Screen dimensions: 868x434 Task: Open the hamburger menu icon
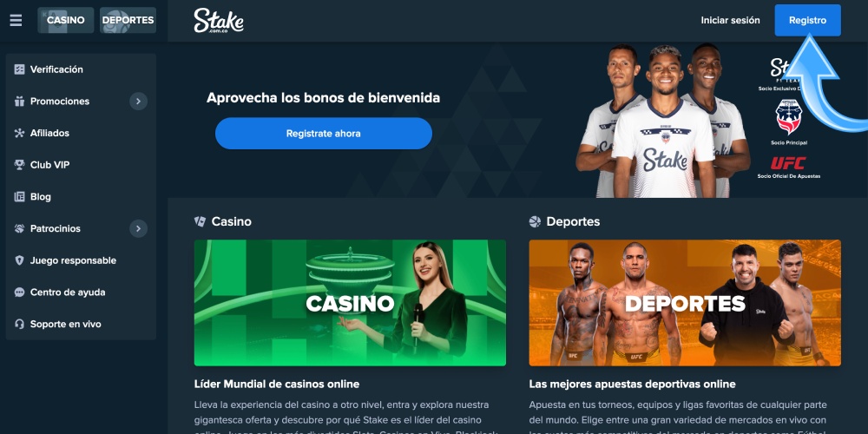point(16,20)
